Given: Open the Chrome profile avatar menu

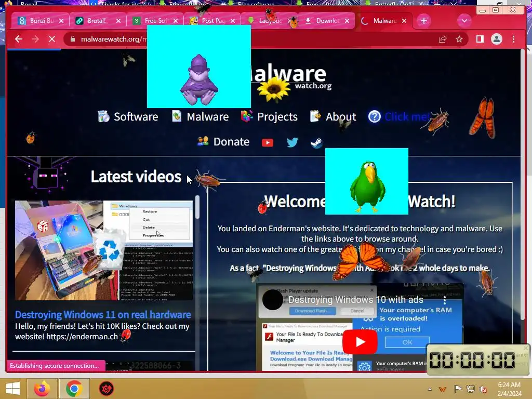Looking at the screenshot, I should tap(496, 39).
